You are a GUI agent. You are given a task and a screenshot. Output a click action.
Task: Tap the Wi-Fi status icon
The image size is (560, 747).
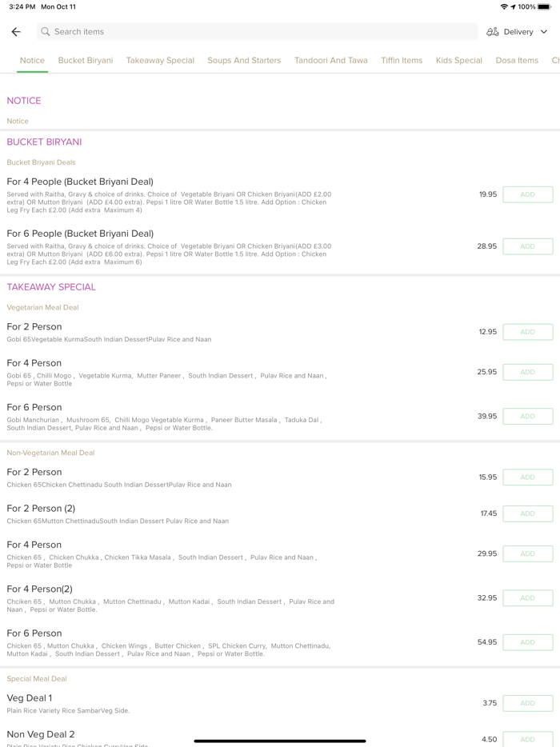pos(504,7)
